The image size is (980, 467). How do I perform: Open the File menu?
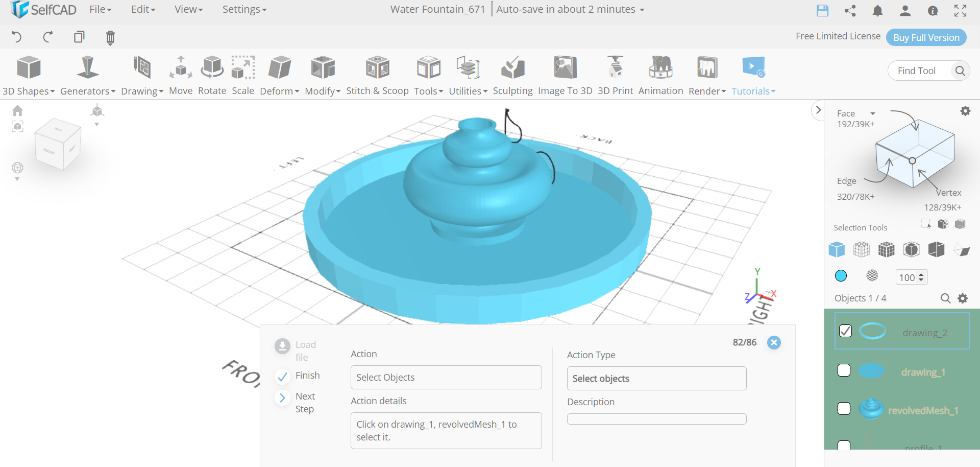(x=100, y=9)
